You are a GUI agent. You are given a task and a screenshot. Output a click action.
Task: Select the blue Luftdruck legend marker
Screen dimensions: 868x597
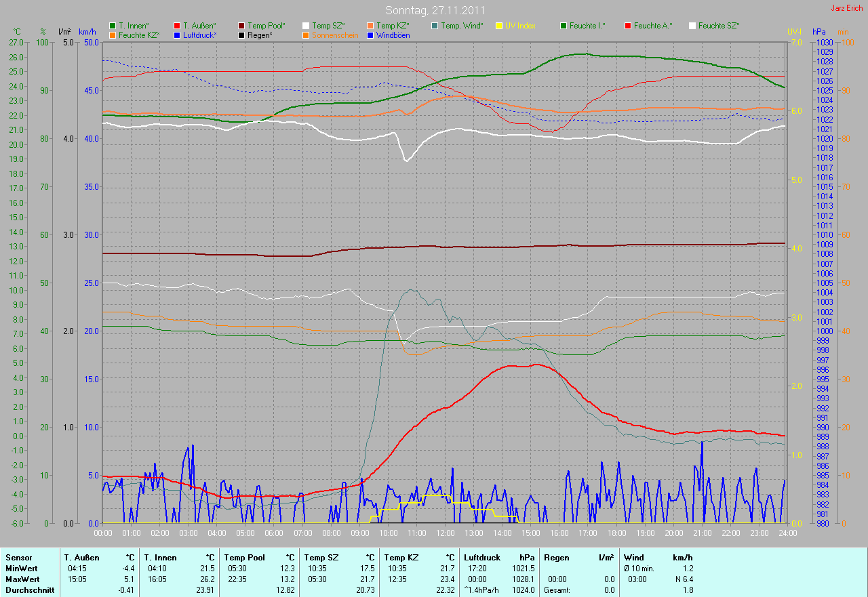177,35
